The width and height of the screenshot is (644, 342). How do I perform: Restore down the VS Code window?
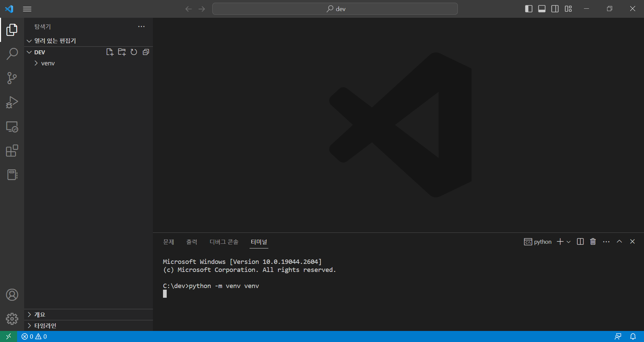point(609,9)
